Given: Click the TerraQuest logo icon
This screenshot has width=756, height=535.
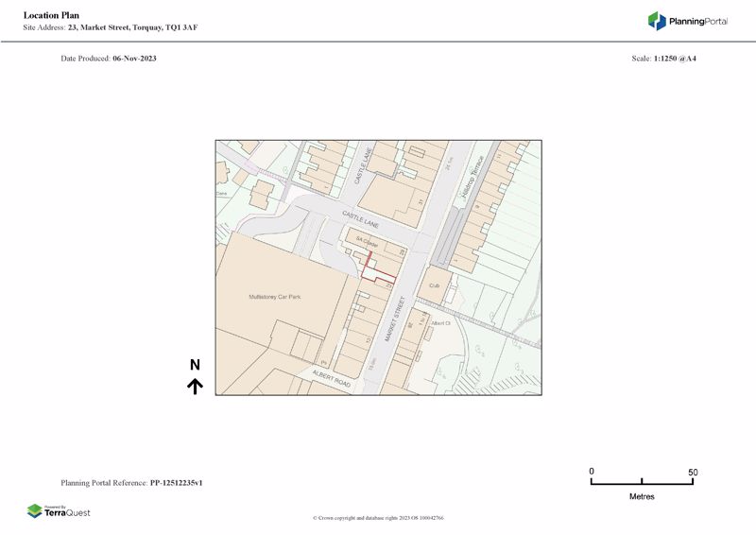Looking at the screenshot, I should click(x=35, y=511).
